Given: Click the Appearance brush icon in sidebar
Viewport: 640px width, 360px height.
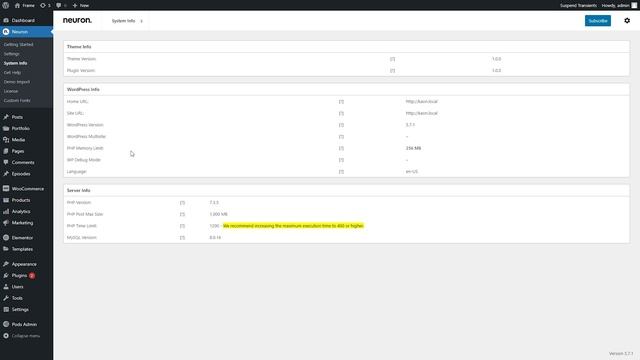Looking at the screenshot, I should pyautogui.click(x=6, y=264).
